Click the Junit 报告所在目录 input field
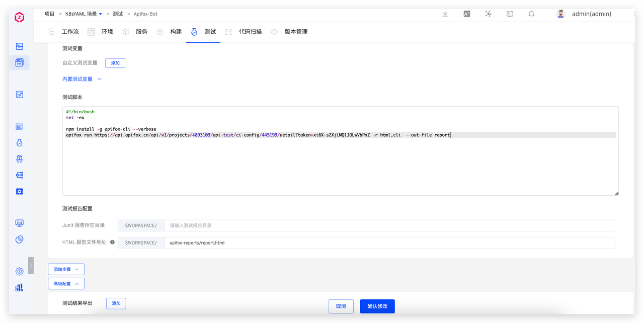Image resolution: width=644 pixels, height=323 pixels. pos(389,225)
